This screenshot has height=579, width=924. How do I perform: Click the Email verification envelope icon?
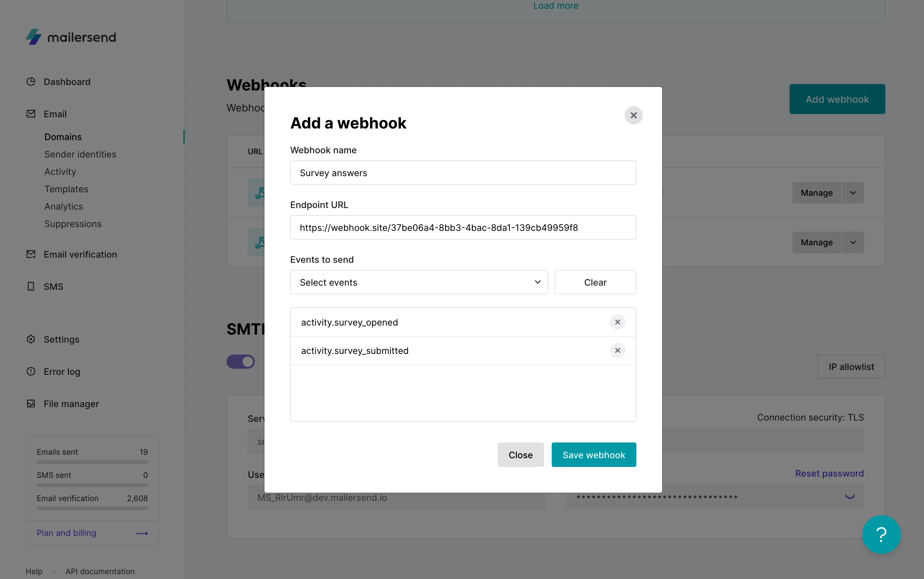coord(31,254)
